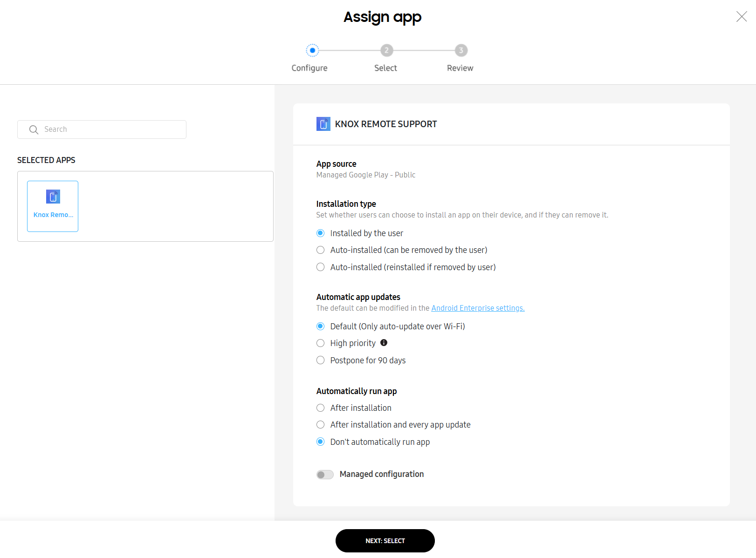Click the Managed configuration label
756x558 pixels.
pyautogui.click(x=382, y=474)
